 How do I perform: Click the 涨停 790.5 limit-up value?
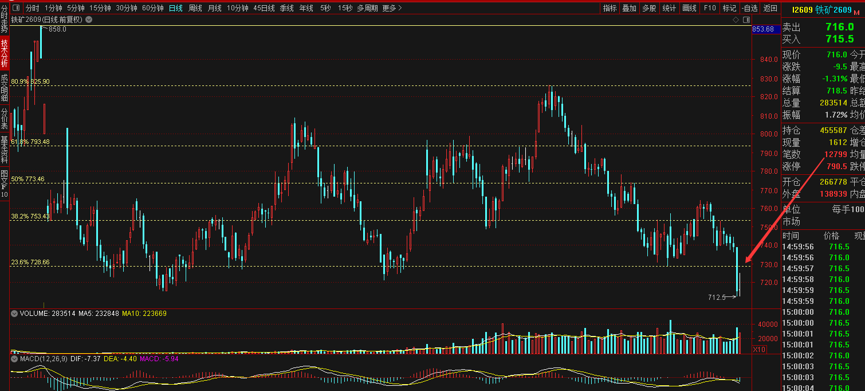[x=836, y=166]
